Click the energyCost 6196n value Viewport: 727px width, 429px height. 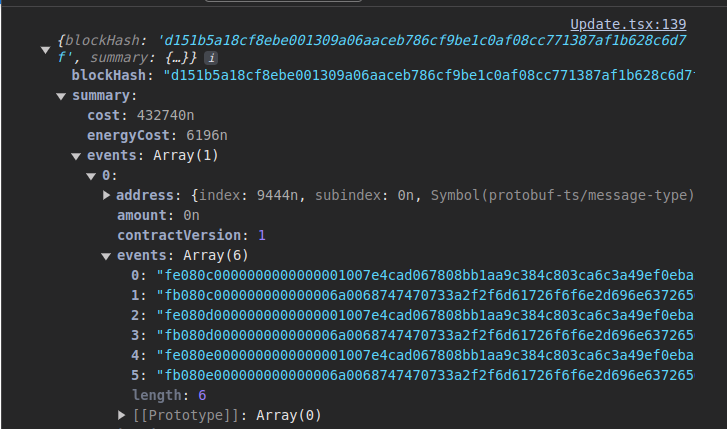click(x=207, y=135)
